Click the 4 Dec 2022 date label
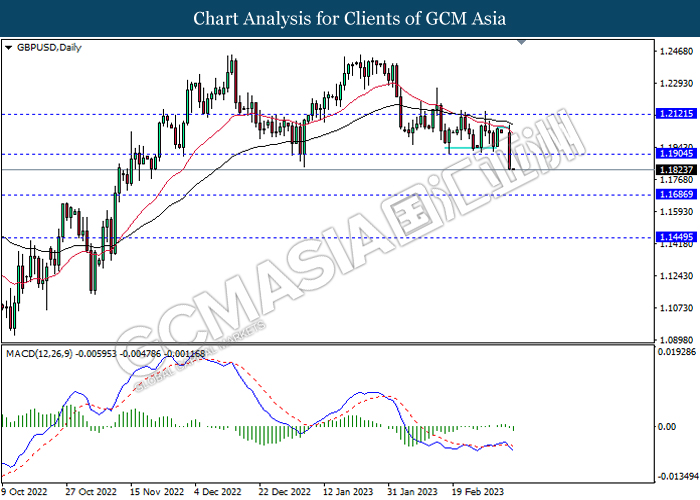Screen dimensions: 700x500 218,492
